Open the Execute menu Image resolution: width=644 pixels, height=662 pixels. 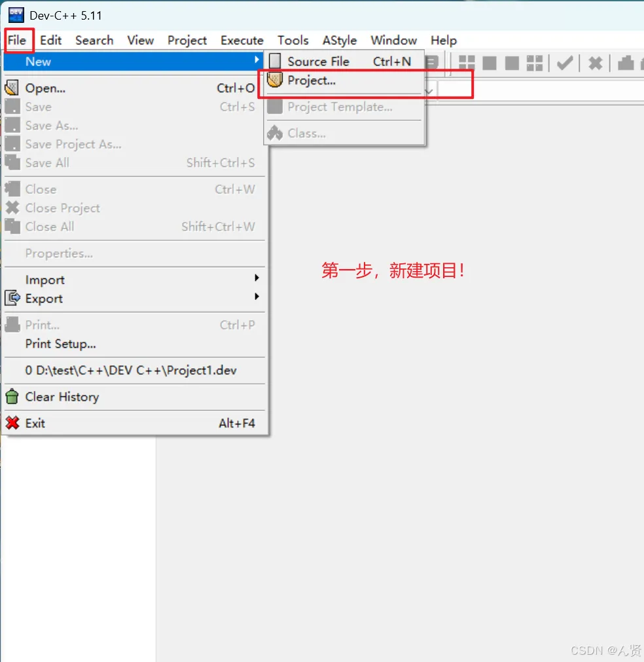[241, 40]
